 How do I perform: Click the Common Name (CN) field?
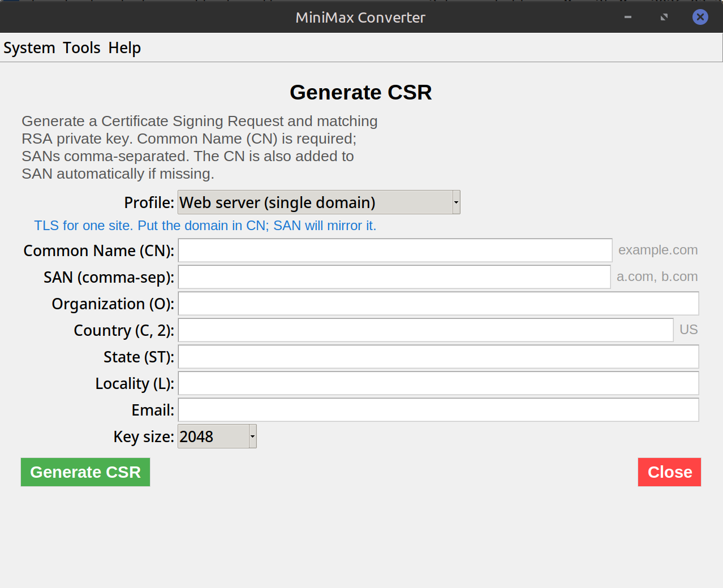(395, 250)
